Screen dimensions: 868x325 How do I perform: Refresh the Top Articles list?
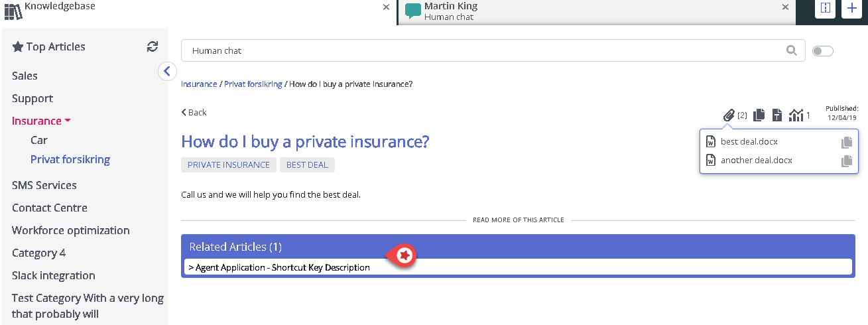153,46
